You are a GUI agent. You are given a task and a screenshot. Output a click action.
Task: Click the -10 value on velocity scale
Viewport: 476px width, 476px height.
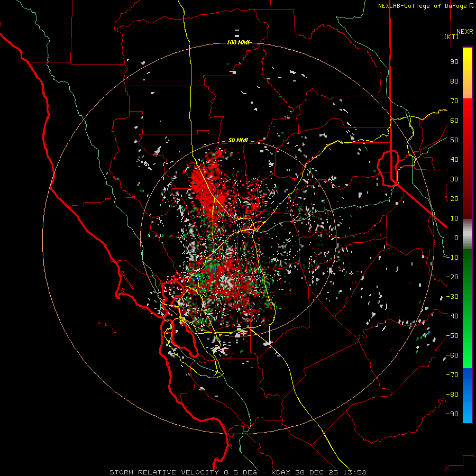coord(452,258)
